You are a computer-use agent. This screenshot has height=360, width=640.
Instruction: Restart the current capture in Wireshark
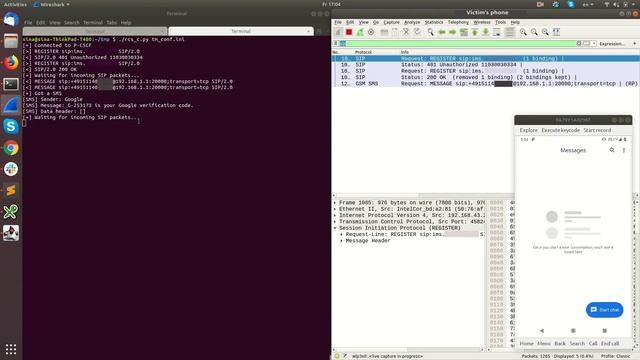(360, 32)
